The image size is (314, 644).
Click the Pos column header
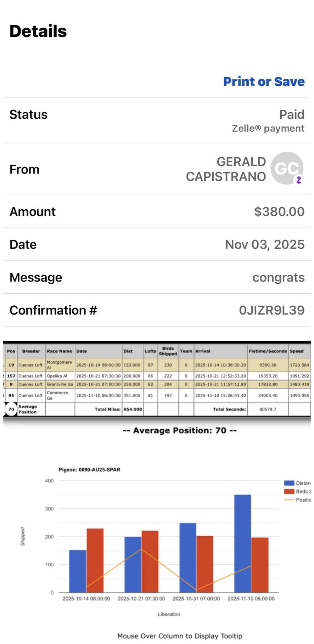pos(11,351)
